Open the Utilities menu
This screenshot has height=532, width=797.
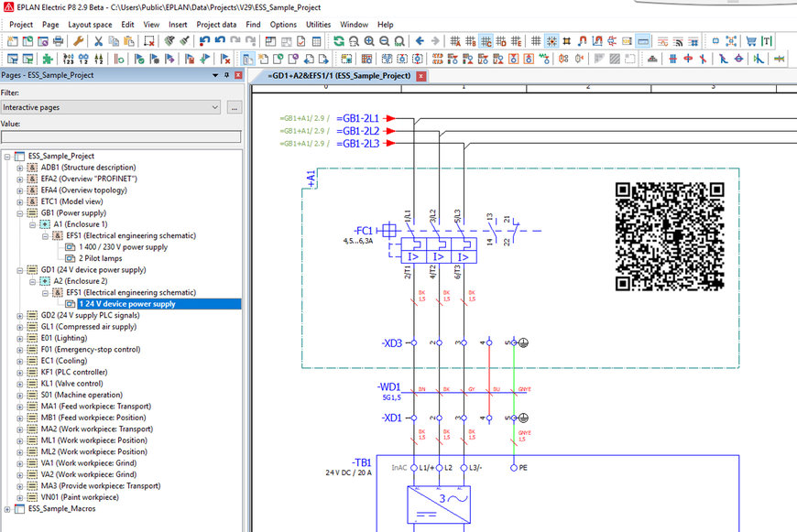[x=319, y=25]
